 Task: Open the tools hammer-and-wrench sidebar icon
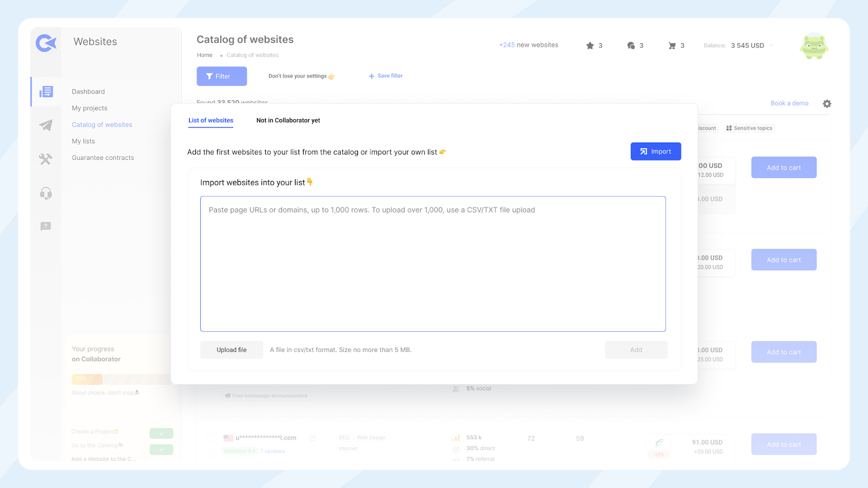(46, 159)
